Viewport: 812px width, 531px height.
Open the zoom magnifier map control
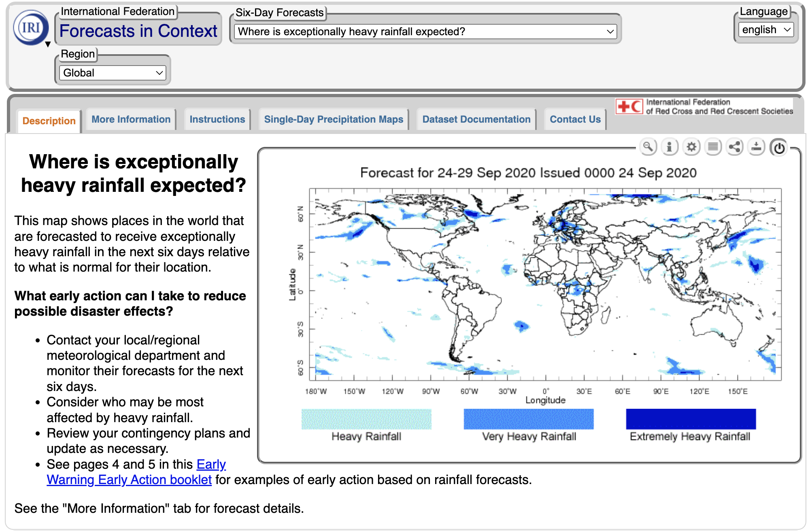point(648,147)
